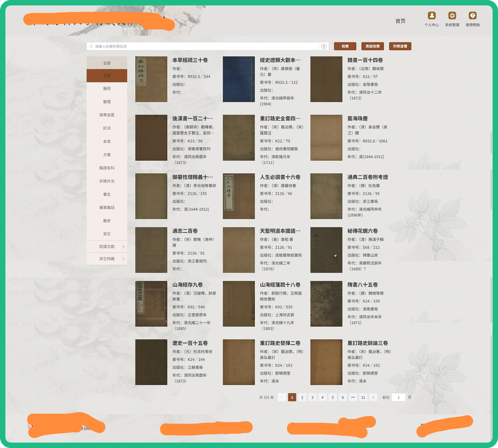This screenshot has height=448, width=498.
Task: Open the 山海經存九卷 title link
Action: 187,285
